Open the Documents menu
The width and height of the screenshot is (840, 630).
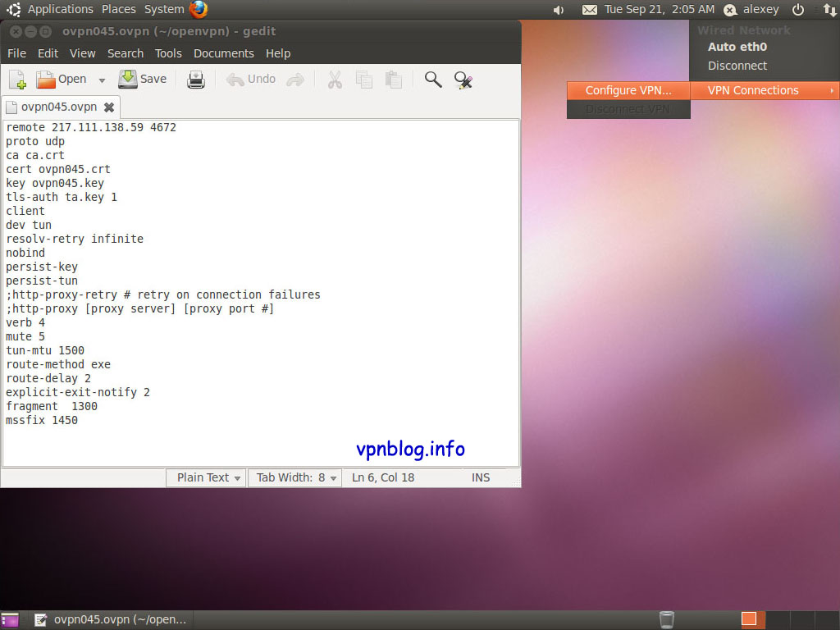coord(223,53)
